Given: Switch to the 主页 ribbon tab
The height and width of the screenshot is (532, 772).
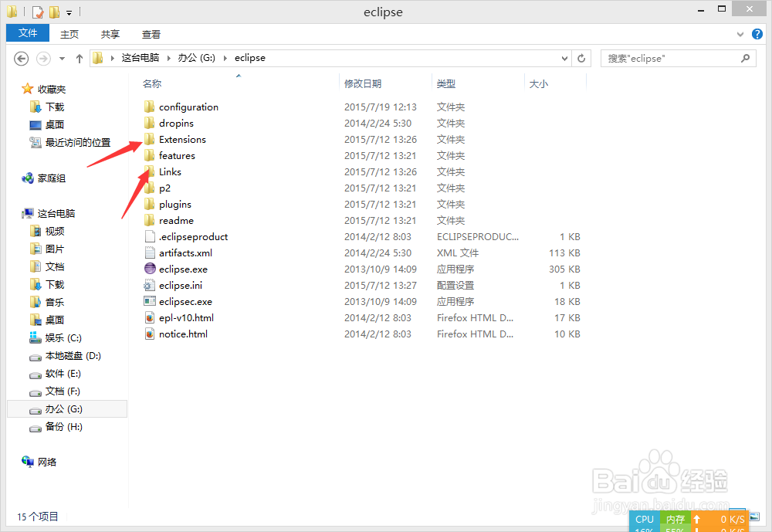Looking at the screenshot, I should 69,34.
